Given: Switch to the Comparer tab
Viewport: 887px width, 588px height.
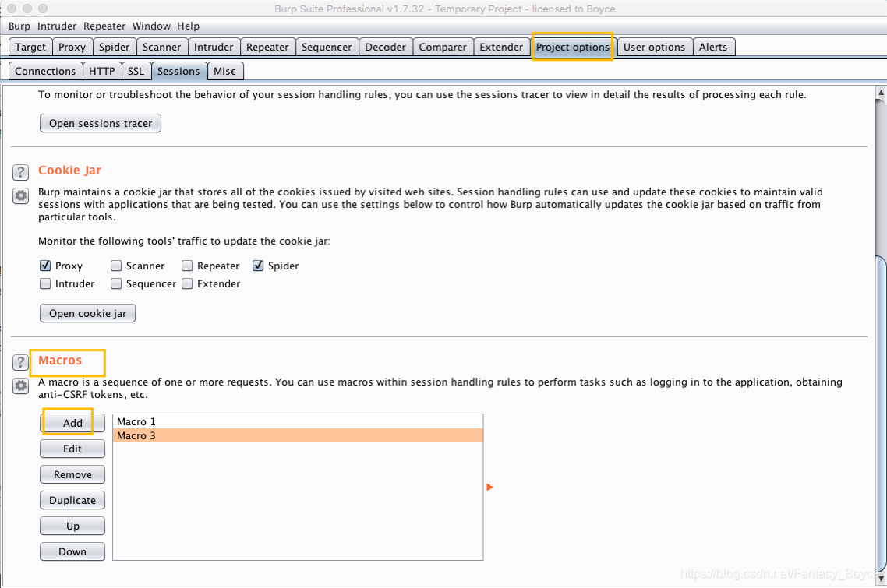Looking at the screenshot, I should click(x=443, y=47).
